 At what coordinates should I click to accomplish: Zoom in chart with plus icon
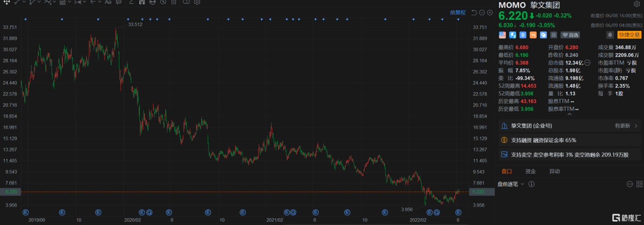(490, 13)
